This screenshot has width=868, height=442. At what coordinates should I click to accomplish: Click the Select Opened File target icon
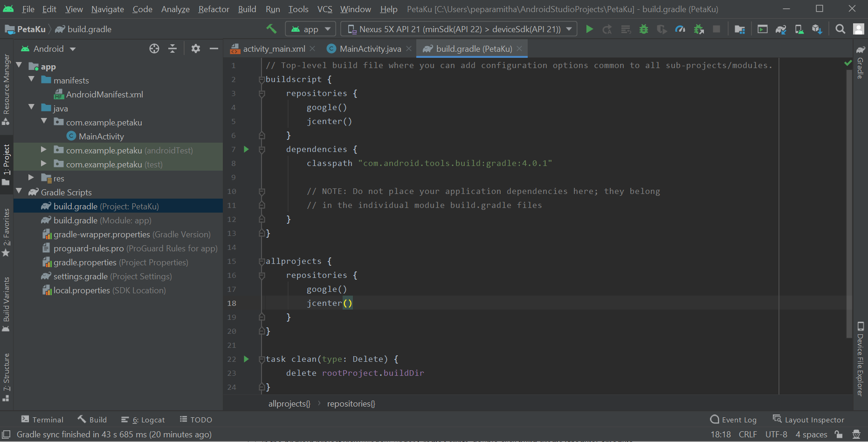(x=154, y=48)
